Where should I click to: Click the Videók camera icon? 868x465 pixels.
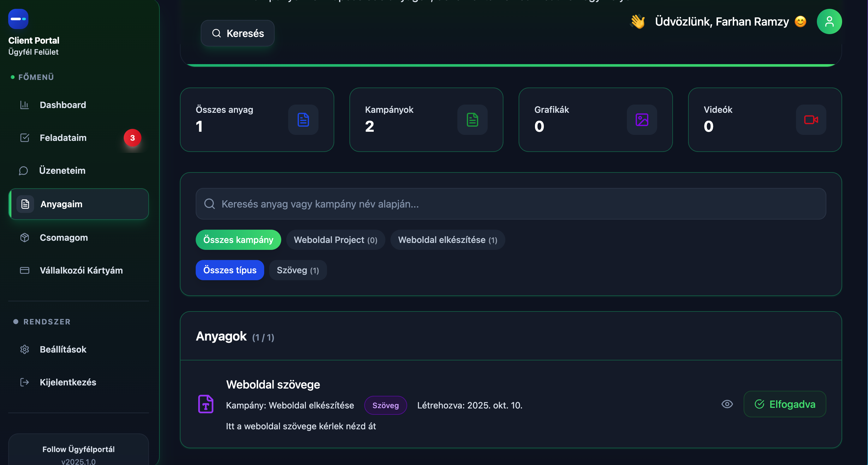(811, 120)
